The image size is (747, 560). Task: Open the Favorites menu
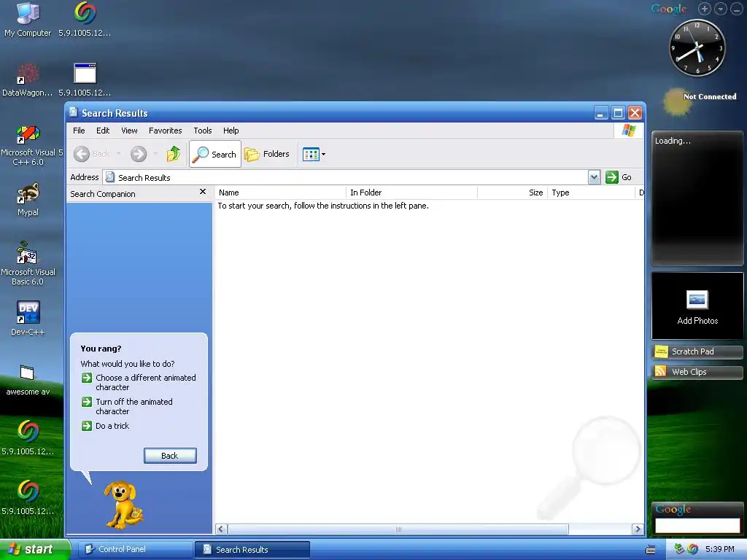(166, 131)
